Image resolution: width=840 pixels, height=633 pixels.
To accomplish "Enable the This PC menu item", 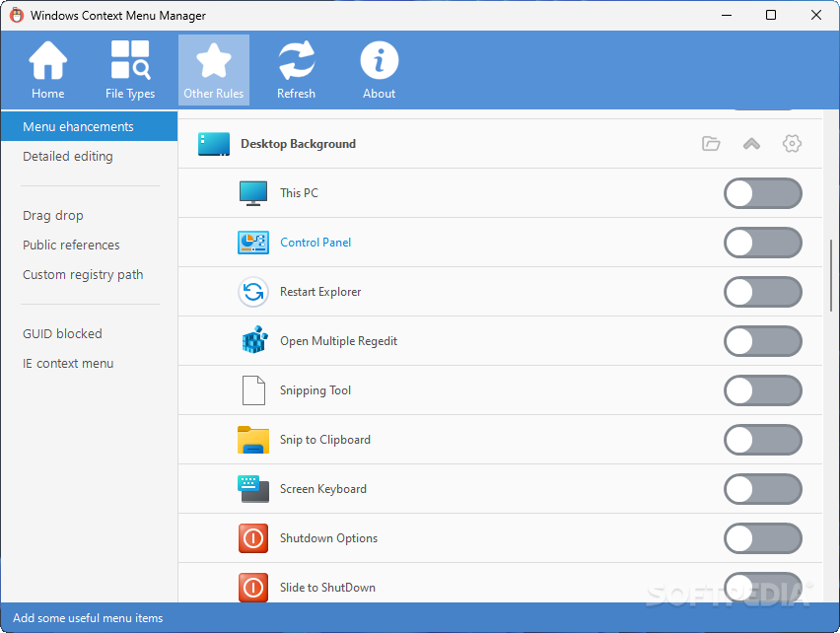I will 763,193.
